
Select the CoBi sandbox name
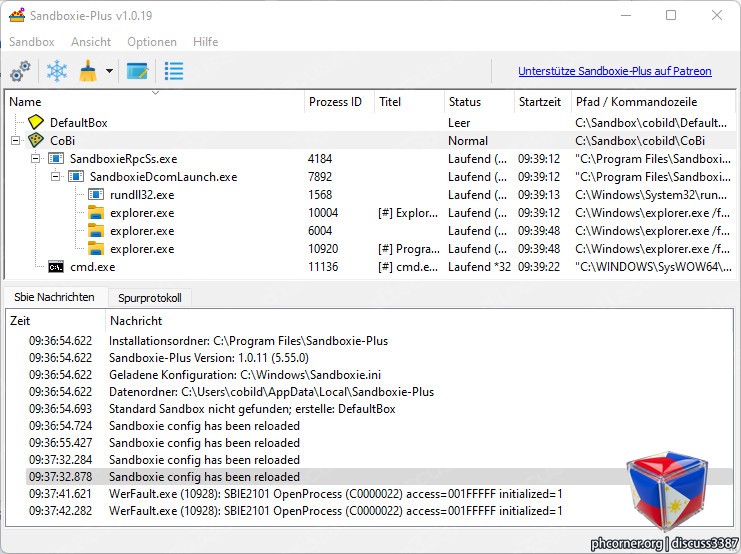pos(62,140)
